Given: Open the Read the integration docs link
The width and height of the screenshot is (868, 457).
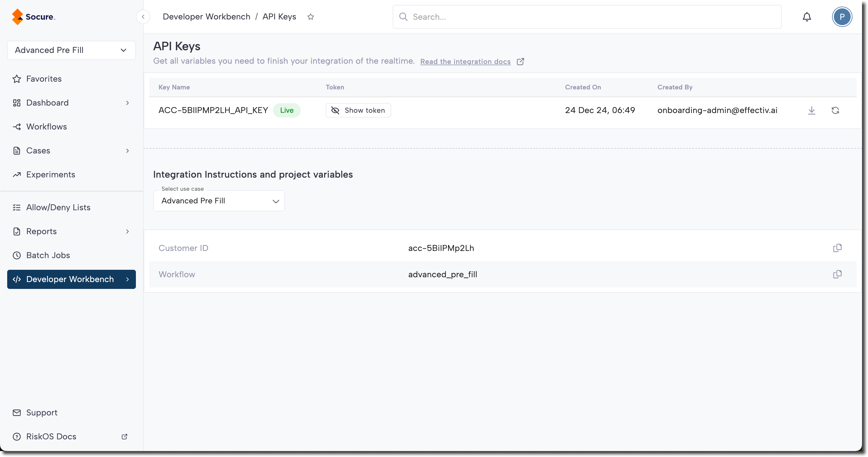Looking at the screenshot, I should click(x=465, y=62).
